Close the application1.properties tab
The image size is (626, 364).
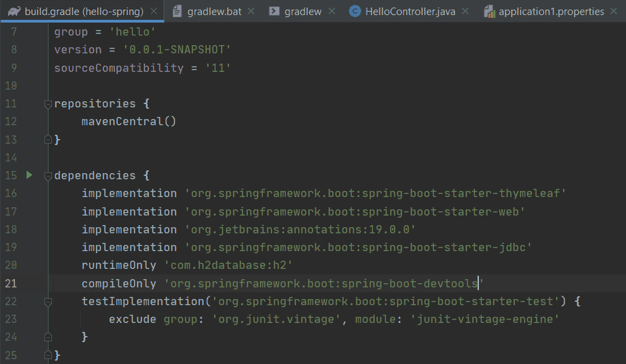[614, 12]
